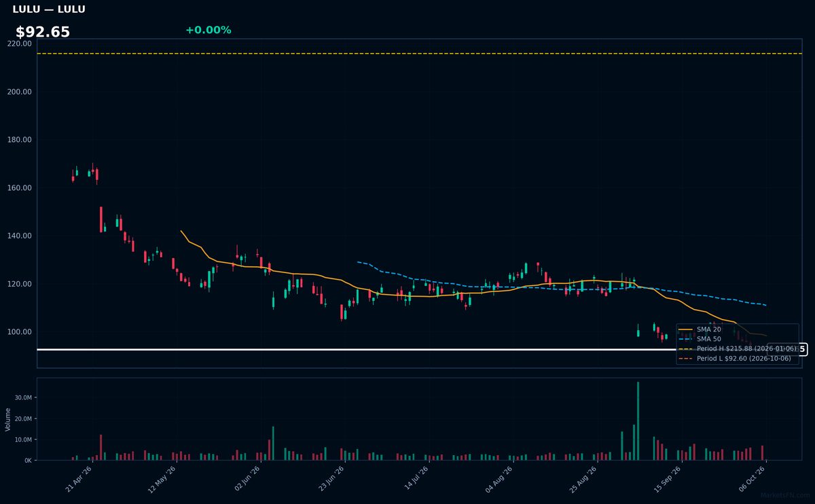
Task: Click the +0.00% change value
Action: click(208, 30)
